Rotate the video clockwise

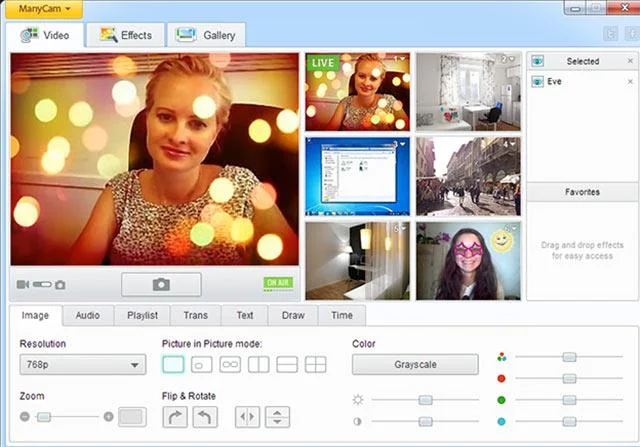174,417
